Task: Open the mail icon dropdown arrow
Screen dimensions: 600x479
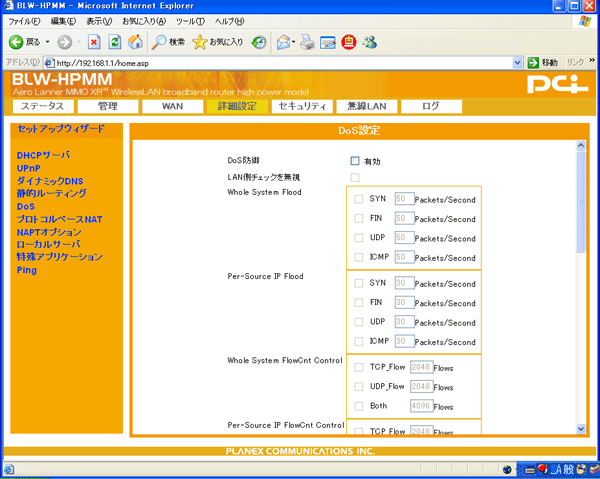Action: click(293, 42)
